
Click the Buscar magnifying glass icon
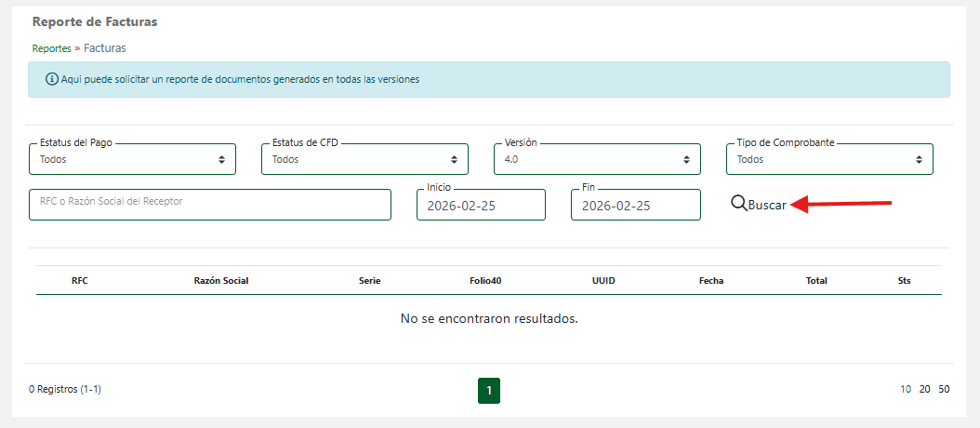(738, 204)
